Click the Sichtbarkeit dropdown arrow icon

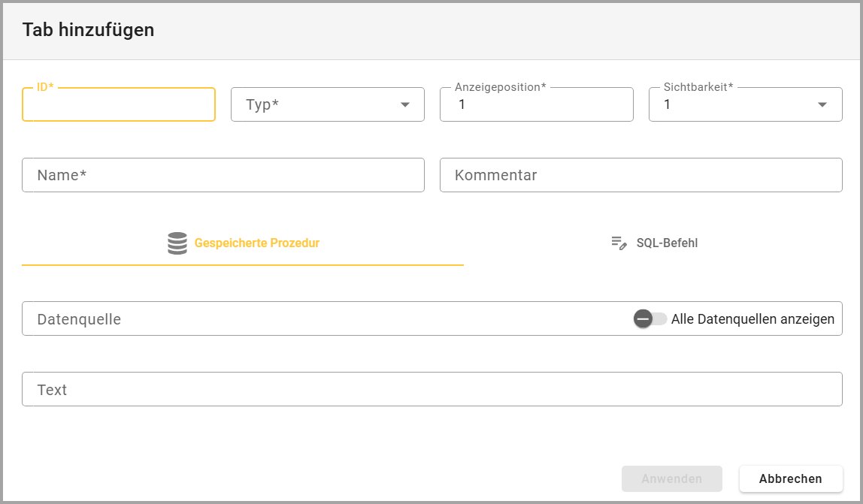pos(822,105)
